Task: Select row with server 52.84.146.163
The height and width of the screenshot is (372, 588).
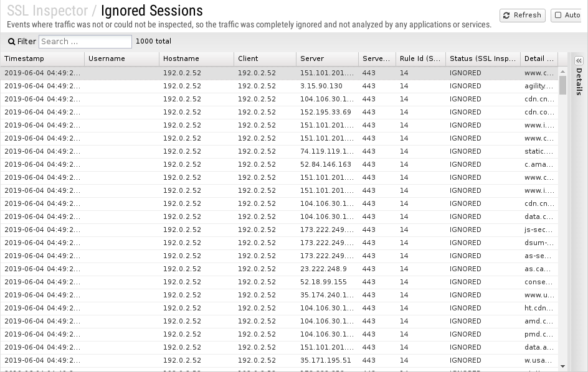Action: click(279, 164)
